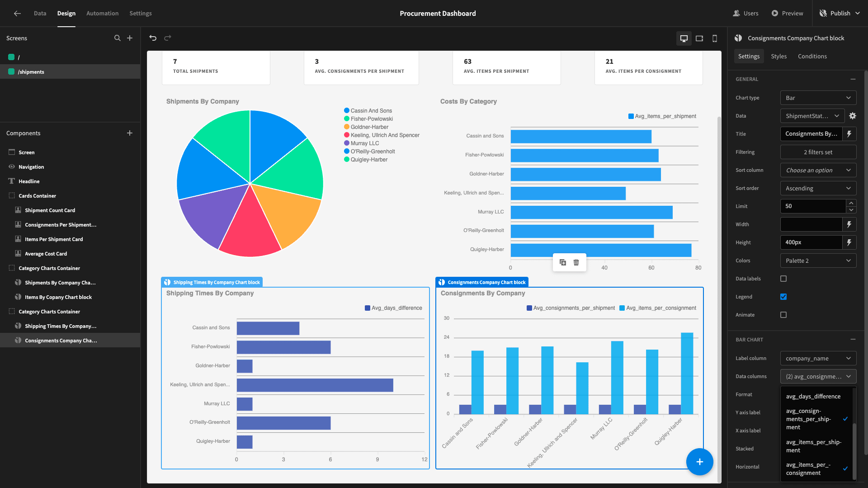Open the Data tab
Viewport: 868px width, 488px height.
40,14
